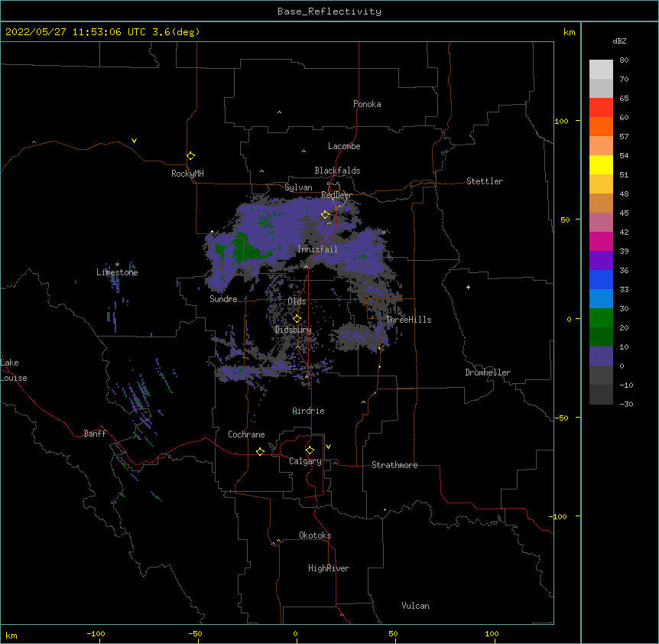Viewport: 659px width, 644px height.
Task: Click the Olds town label
Action: click(x=297, y=301)
